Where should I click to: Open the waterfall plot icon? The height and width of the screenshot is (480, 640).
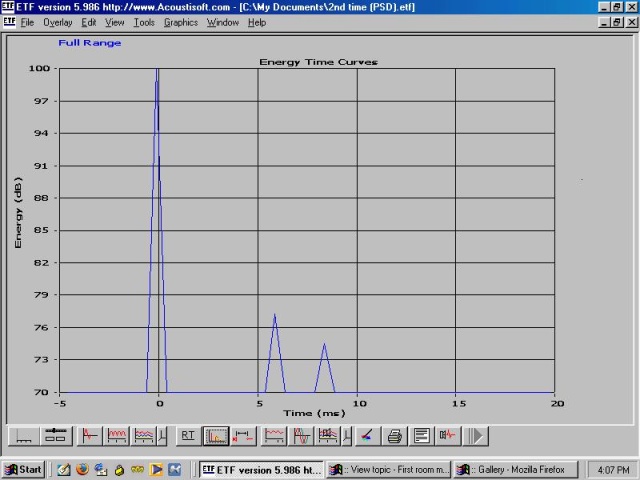tap(328, 436)
